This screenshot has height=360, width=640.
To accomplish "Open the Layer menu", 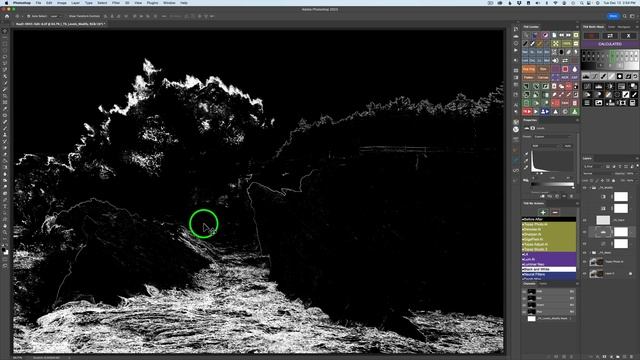I will (76, 3).
